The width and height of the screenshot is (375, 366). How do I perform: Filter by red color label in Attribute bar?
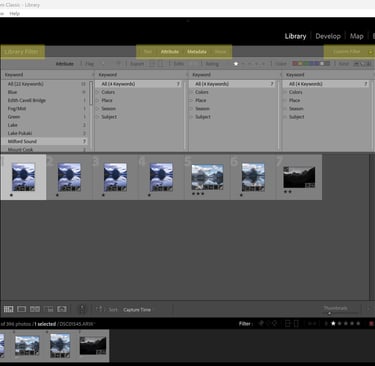click(x=295, y=64)
